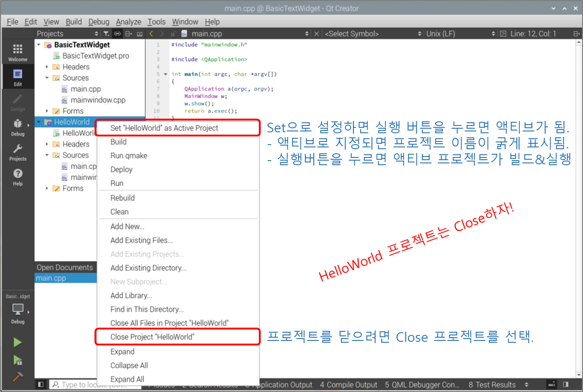Choose Find in This Directory... entry
The height and width of the screenshot is (392, 583).
tap(178, 309)
